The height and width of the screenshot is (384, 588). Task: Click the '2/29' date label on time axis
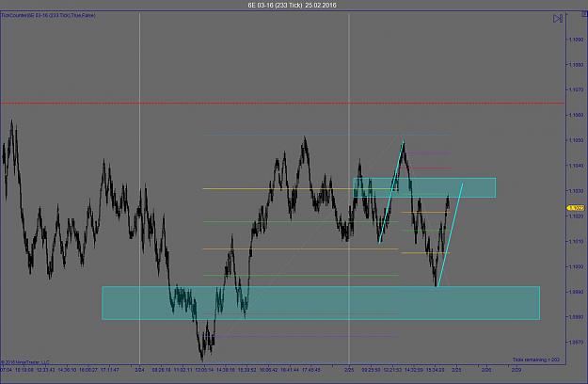click(516, 370)
